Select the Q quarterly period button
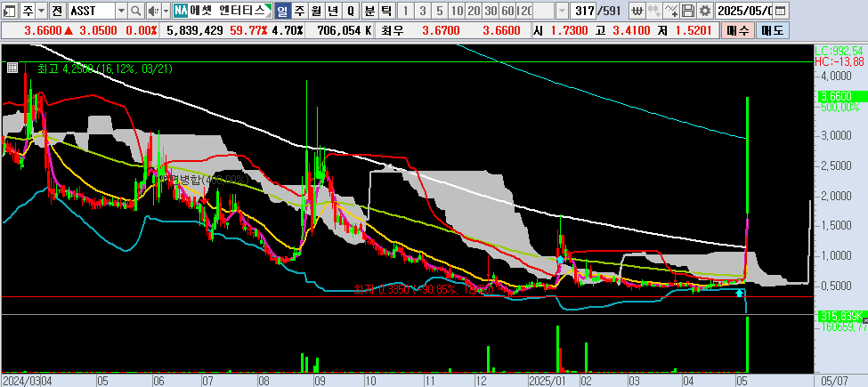Screen dimensions: 868x387 click(350, 10)
